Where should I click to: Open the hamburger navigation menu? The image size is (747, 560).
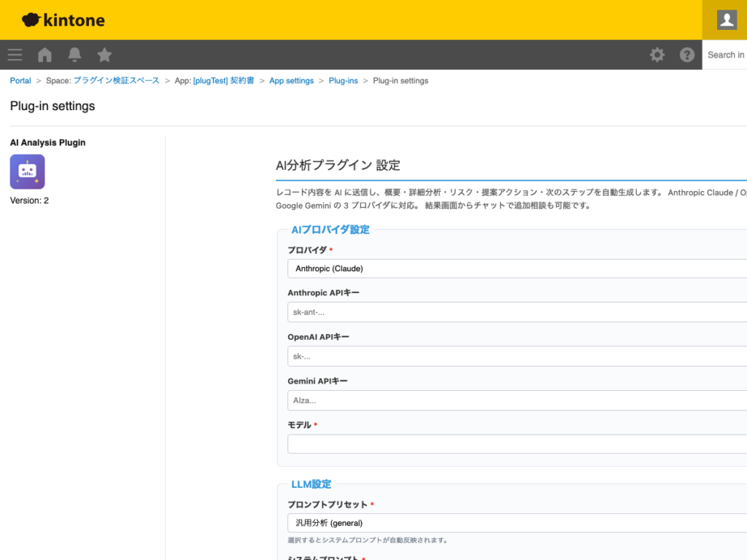[x=15, y=55]
